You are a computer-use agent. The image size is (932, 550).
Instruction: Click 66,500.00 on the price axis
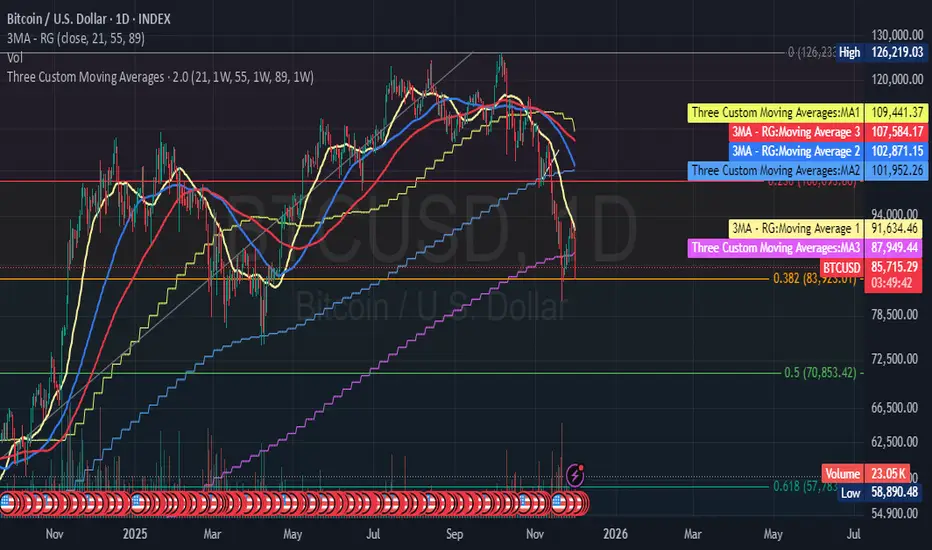pos(895,408)
